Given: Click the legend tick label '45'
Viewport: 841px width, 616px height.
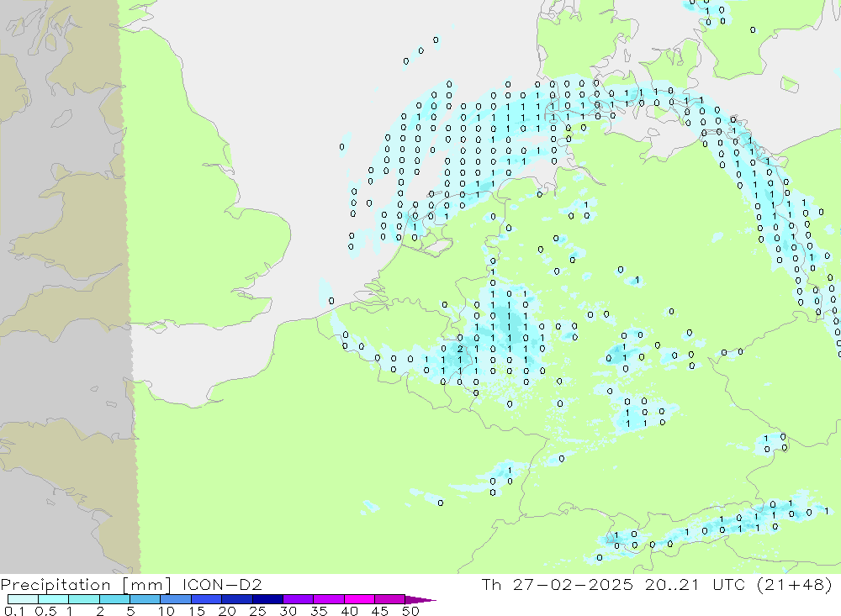Looking at the screenshot, I should [x=380, y=611].
